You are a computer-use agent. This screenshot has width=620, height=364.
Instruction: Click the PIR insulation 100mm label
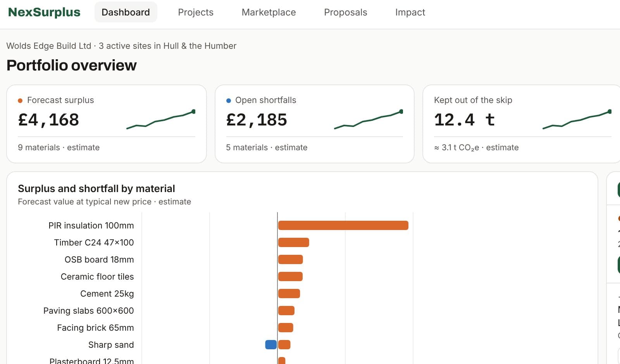(x=91, y=225)
